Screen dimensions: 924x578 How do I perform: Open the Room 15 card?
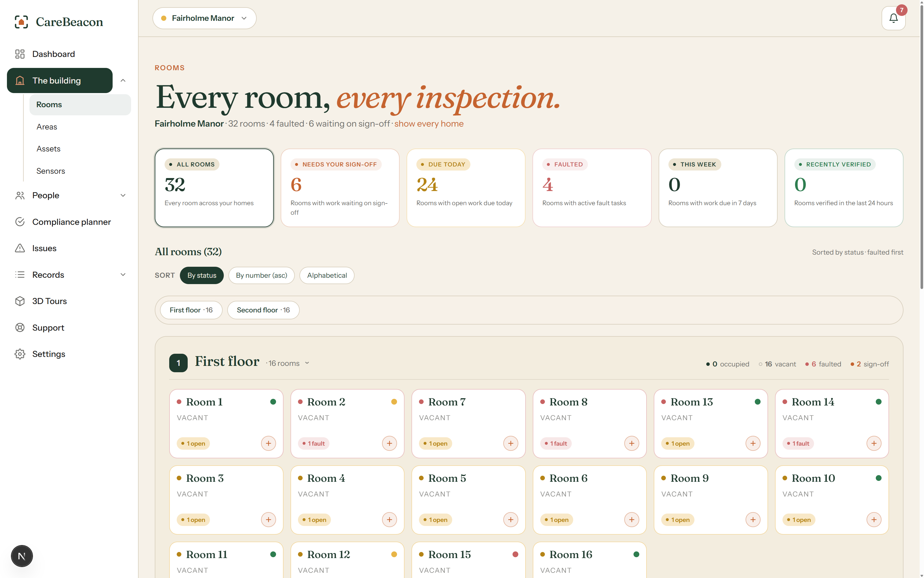468,560
